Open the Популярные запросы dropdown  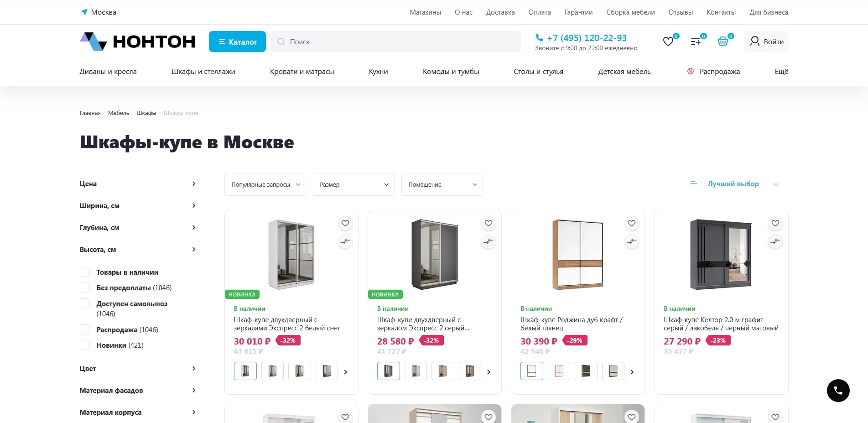(x=265, y=184)
